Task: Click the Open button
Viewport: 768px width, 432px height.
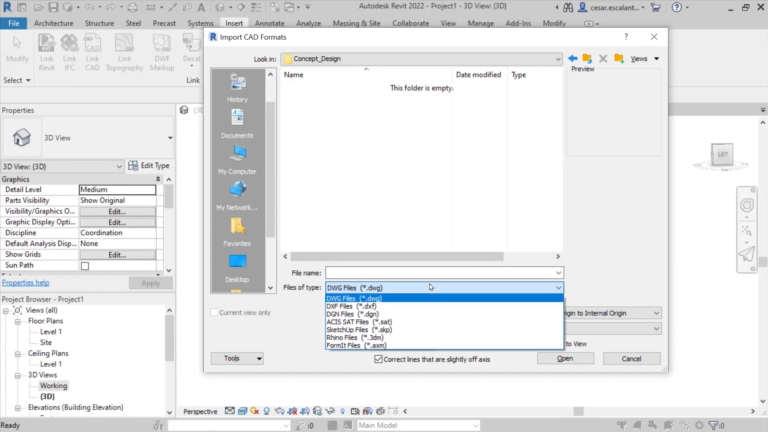Action: 565,359
